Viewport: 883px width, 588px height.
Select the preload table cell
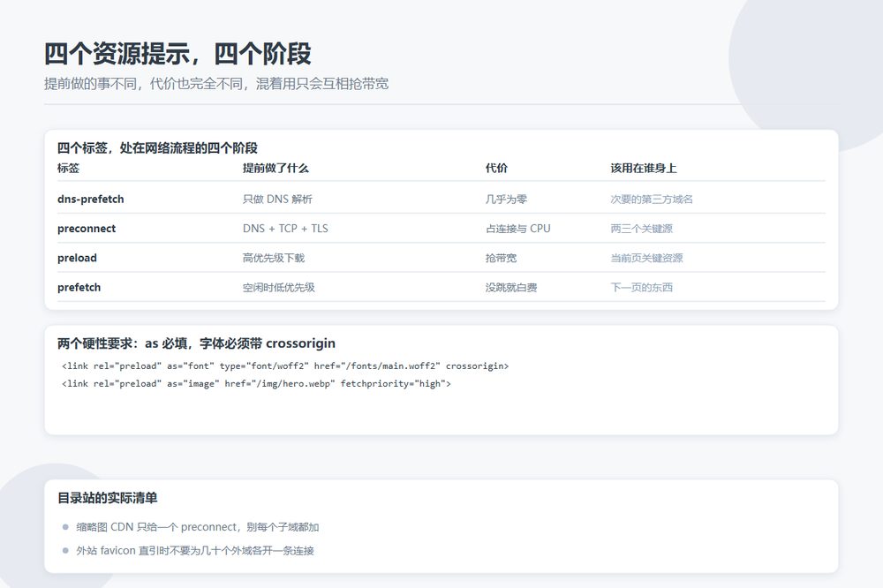pyautogui.click(x=77, y=258)
